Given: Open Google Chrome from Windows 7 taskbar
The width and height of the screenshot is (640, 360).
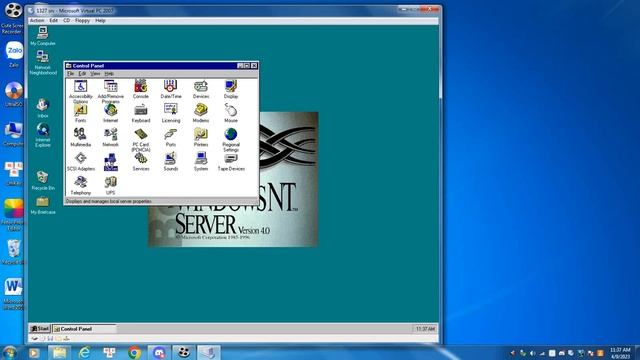Looking at the screenshot, I should click(134, 352).
